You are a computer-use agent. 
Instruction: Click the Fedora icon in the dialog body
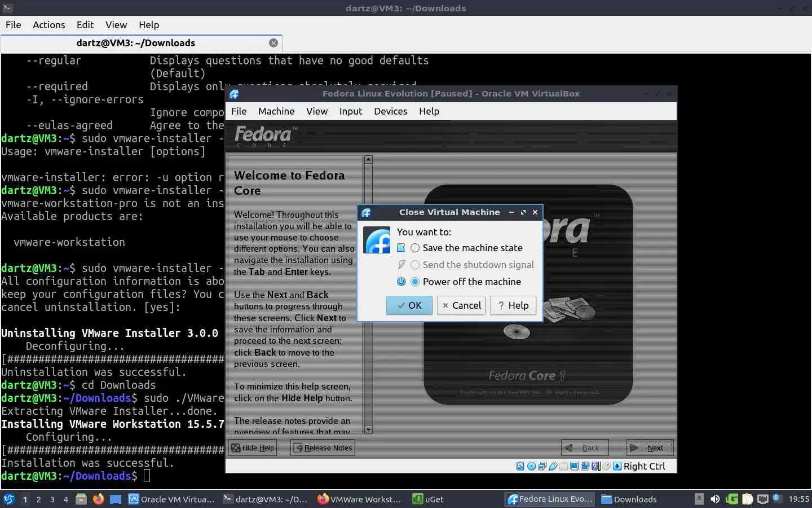click(377, 240)
